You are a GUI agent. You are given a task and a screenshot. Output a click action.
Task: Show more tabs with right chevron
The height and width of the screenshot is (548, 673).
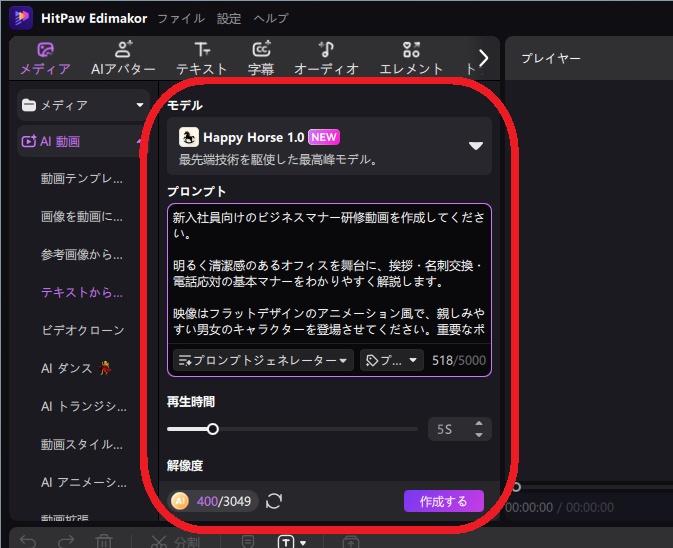tap(483, 58)
